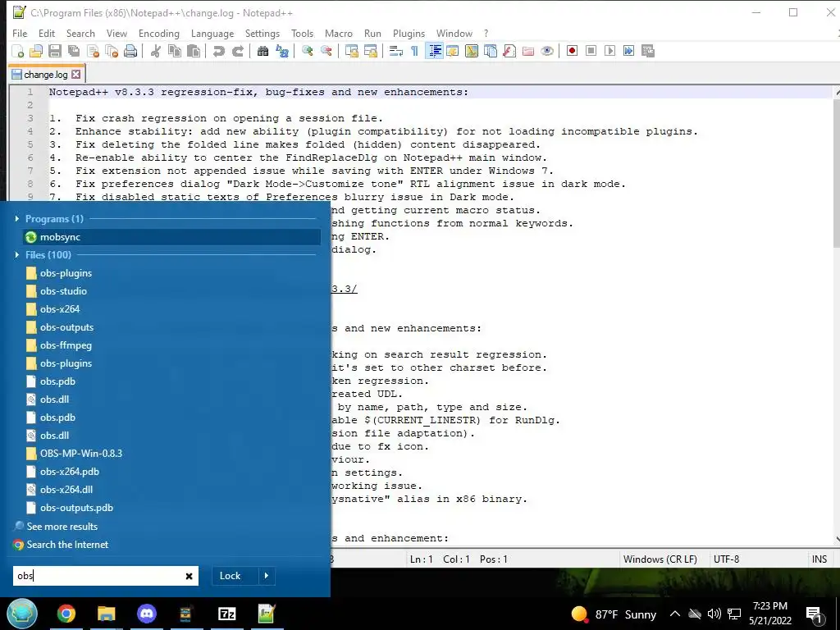Show hidden tray icons chevron
840x630 pixels.
[675, 614]
